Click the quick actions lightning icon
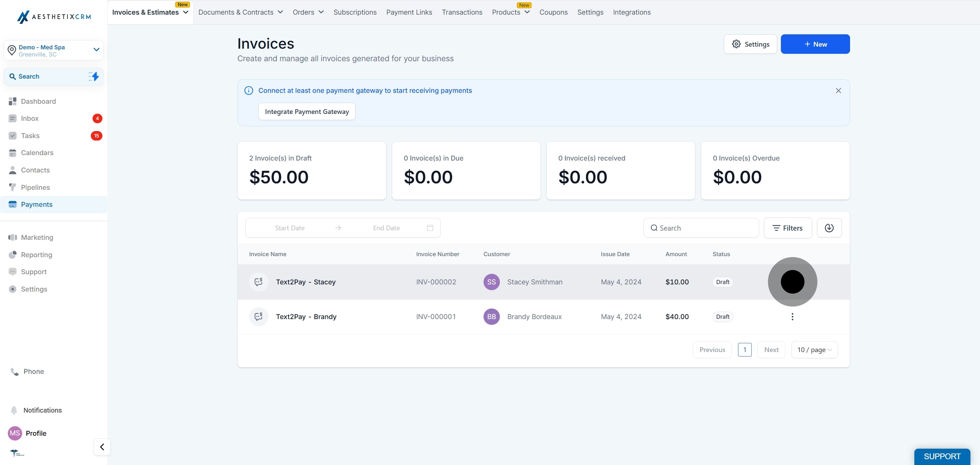The width and height of the screenshot is (980, 465). coord(94,77)
